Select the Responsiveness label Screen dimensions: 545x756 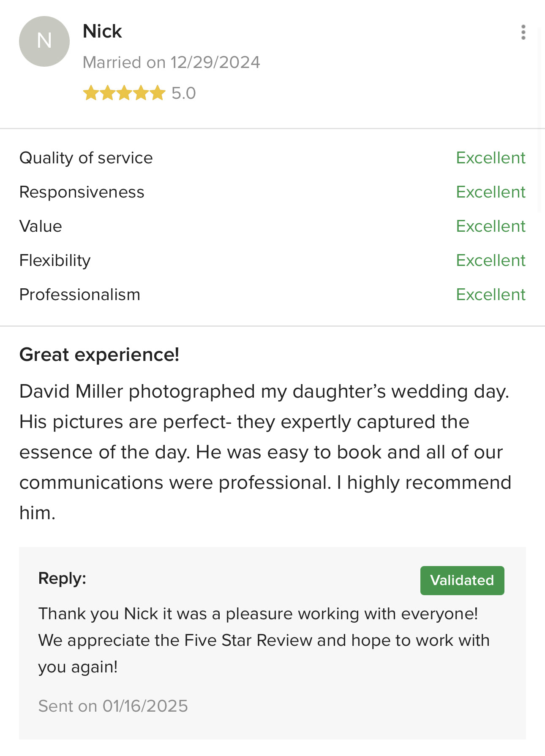tap(82, 192)
